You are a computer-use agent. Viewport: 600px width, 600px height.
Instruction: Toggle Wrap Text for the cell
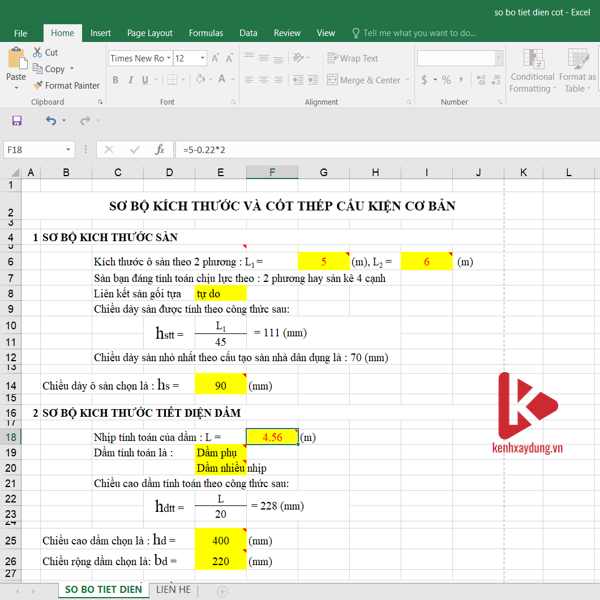point(353,58)
